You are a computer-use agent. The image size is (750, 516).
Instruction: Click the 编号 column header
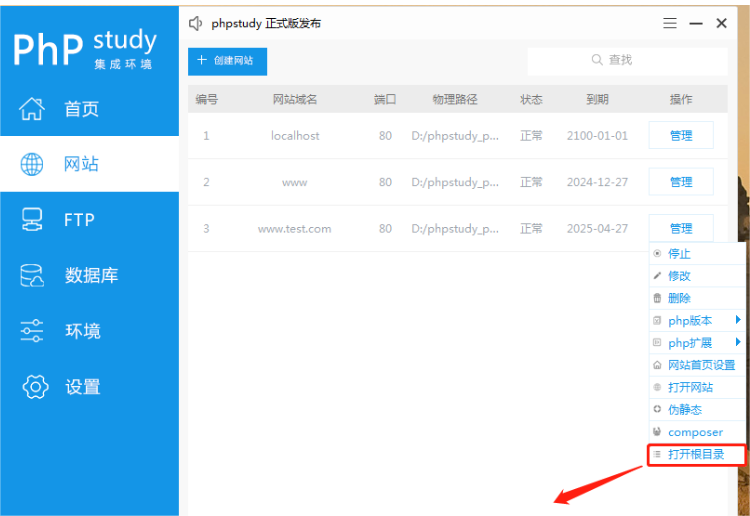point(207,99)
